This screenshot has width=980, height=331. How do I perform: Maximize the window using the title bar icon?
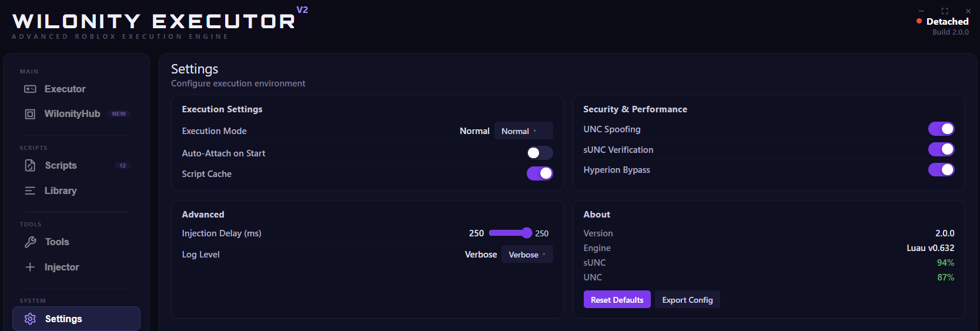click(x=945, y=11)
